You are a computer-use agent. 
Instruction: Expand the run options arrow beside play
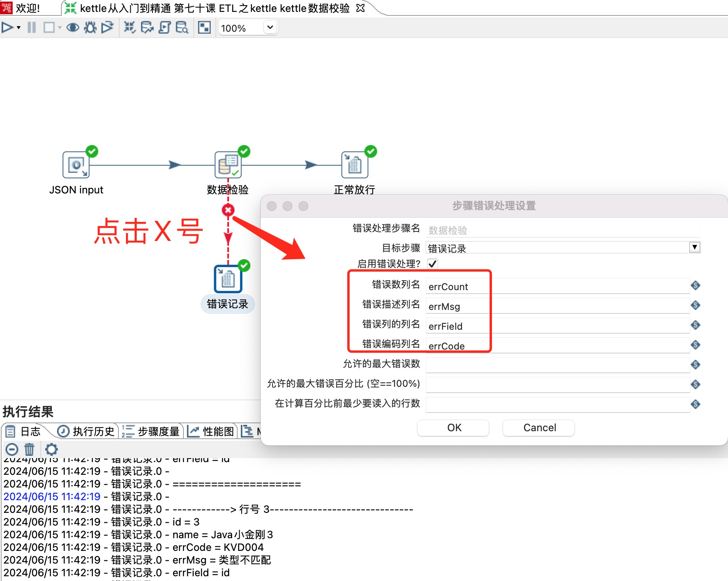[x=19, y=28]
